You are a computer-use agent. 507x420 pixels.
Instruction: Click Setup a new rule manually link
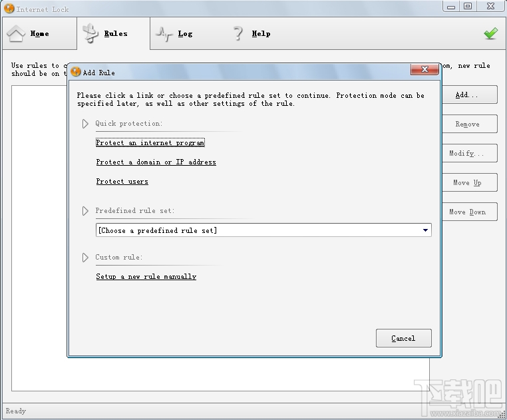(146, 277)
